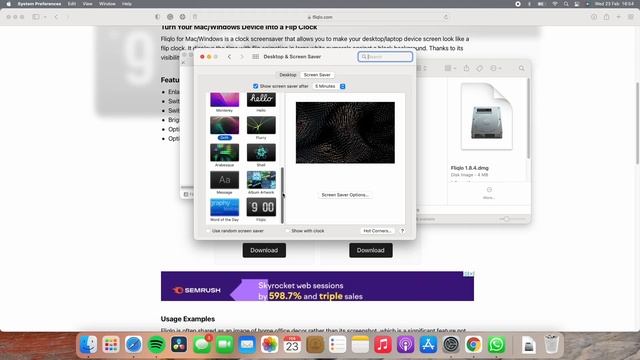Select the Word of the Day screen saver

point(224,207)
